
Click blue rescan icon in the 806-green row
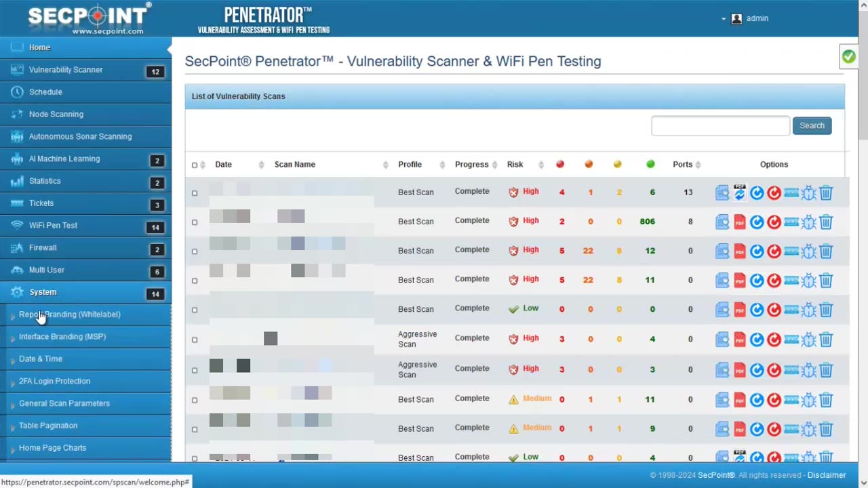757,222
